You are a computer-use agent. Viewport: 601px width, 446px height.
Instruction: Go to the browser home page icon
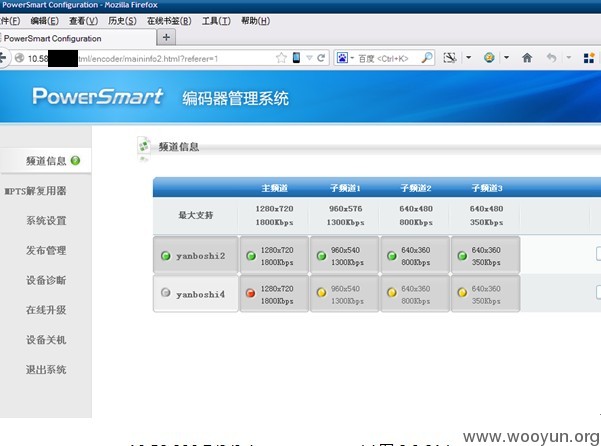[x=527, y=58]
